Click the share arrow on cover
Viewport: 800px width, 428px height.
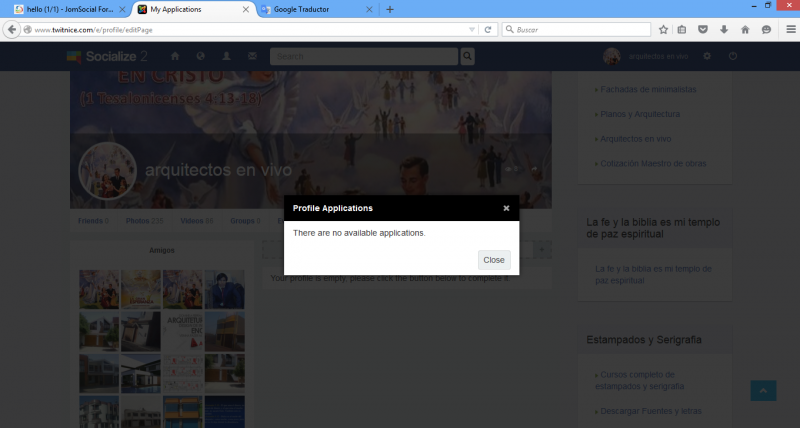pos(534,169)
